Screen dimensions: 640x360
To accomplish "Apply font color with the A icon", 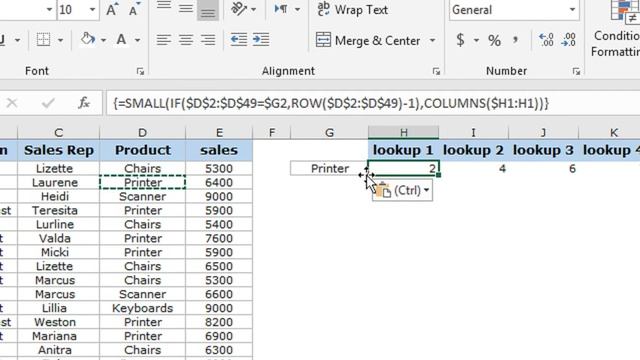I will (121, 40).
